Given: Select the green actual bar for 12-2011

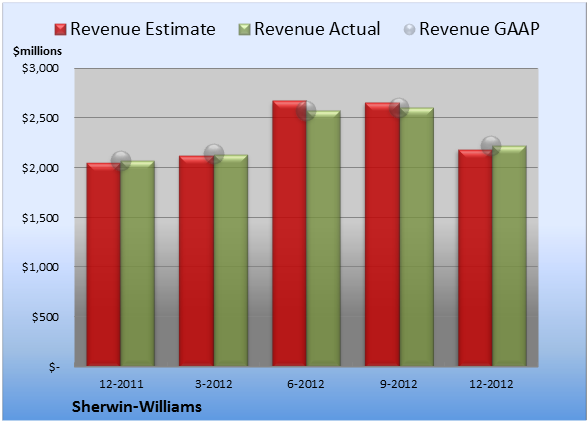Looking at the screenshot, I should (x=137, y=263).
